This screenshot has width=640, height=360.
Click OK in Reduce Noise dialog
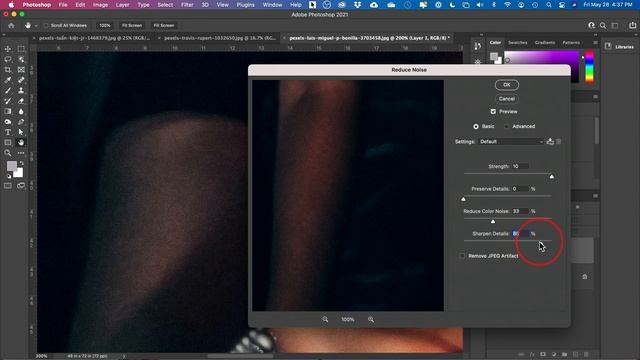507,85
